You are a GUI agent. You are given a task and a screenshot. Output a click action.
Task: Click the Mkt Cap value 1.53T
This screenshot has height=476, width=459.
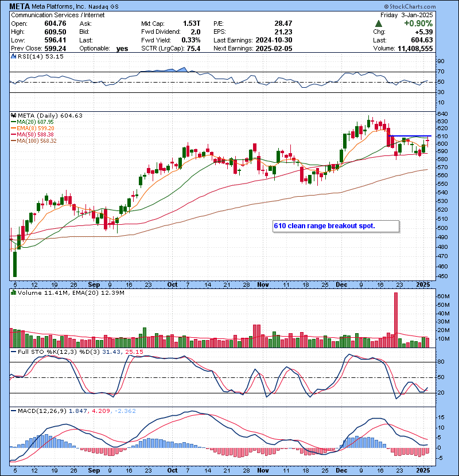(x=192, y=24)
